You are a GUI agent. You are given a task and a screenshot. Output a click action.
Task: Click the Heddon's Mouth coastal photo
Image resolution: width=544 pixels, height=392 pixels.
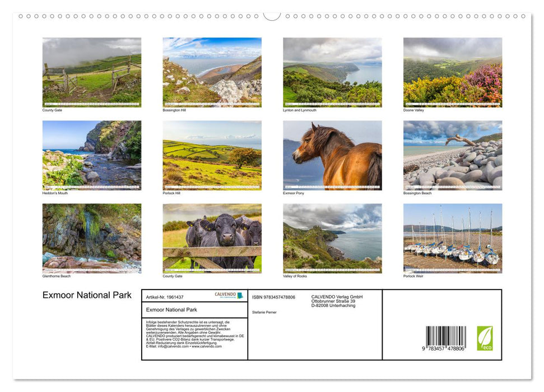[91, 155]
